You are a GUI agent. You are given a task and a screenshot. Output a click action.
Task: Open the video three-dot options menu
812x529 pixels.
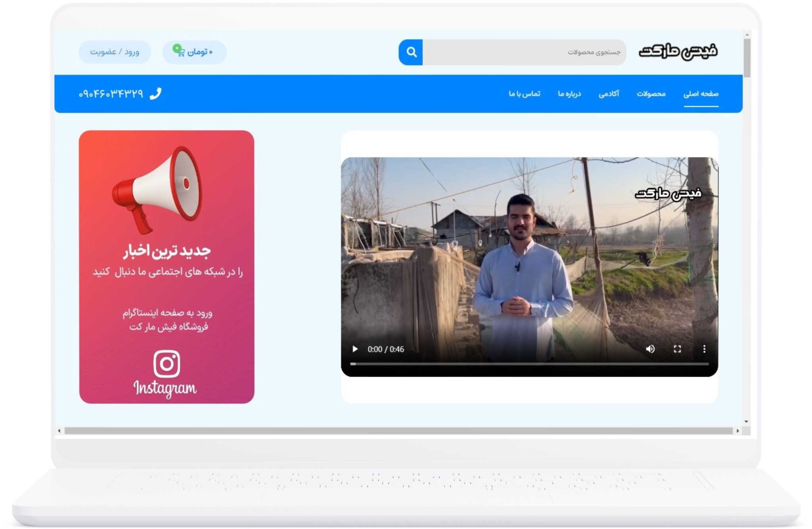[x=704, y=349]
